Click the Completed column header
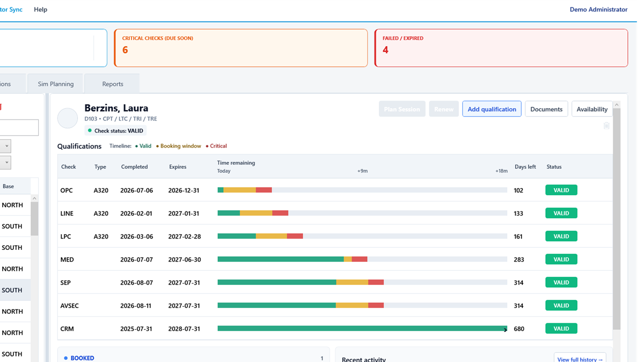Image resolution: width=644 pixels, height=362 pixels. [x=134, y=167]
